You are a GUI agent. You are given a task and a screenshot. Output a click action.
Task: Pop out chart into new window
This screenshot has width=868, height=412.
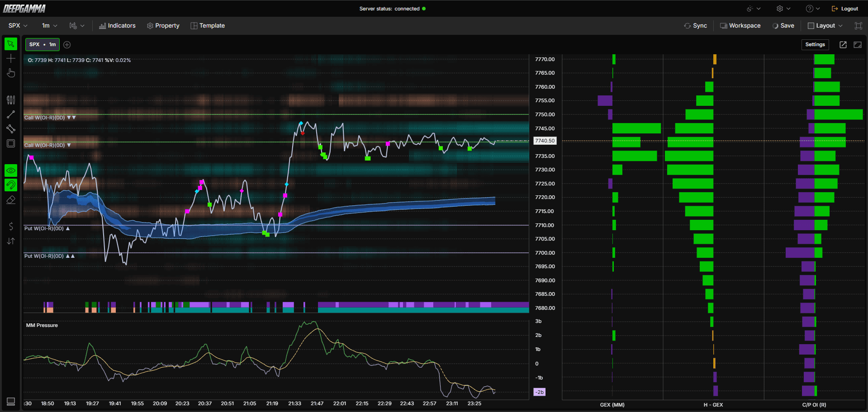843,44
